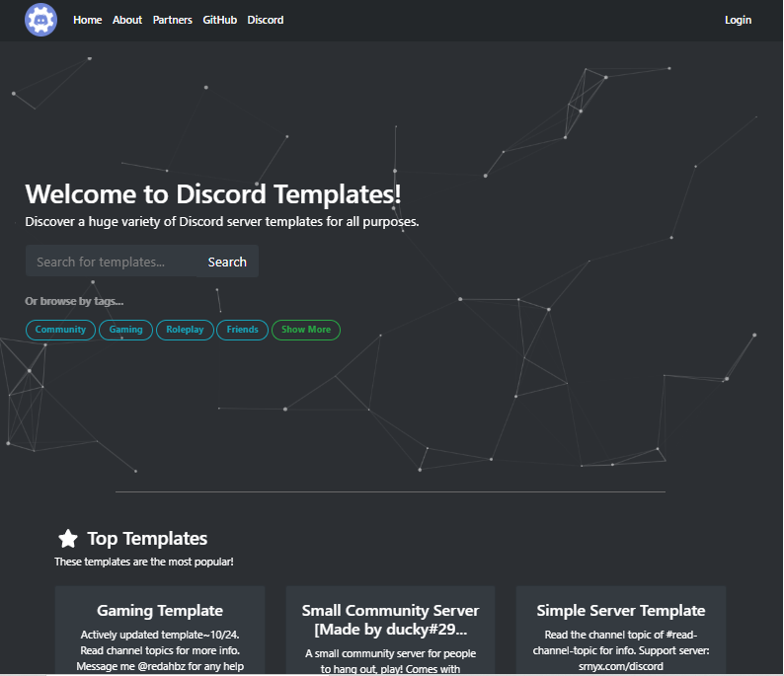This screenshot has height=676, width=784.
Task: Focus the Search for templates field
Action: point(111,262)
